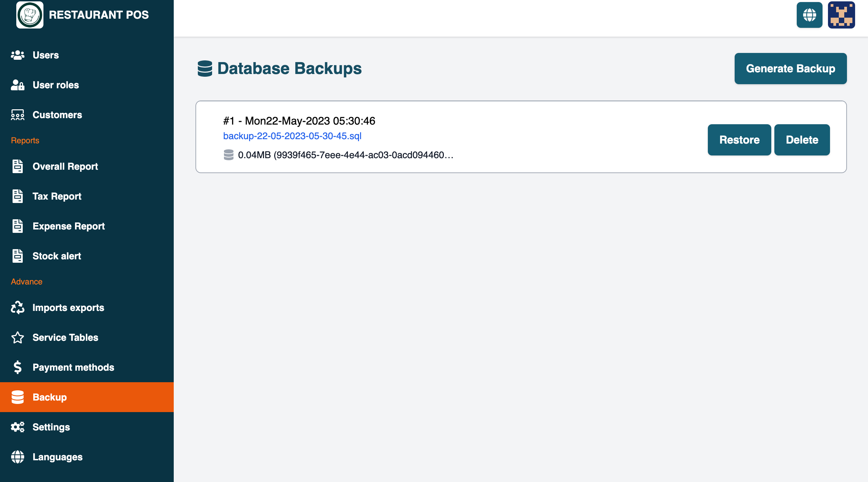The height and width of the screenshot is (482, 868).
Task: Click the Service Tables star icon
Action: click(x=18, y=337)
